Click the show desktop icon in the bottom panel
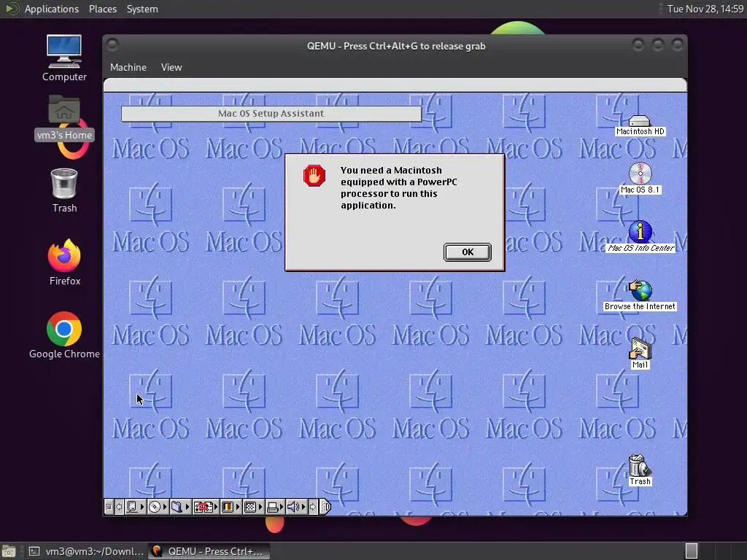747x560 pixels. click(x=9, y=551)
